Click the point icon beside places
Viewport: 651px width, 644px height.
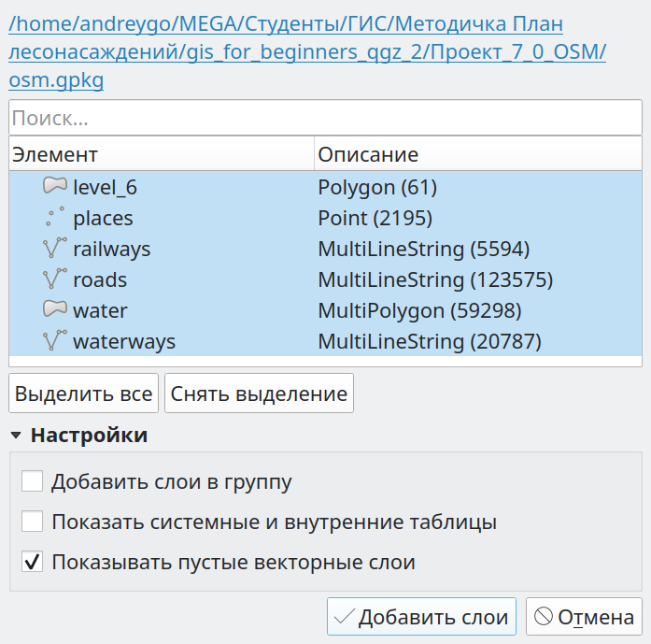pos(55,217)
